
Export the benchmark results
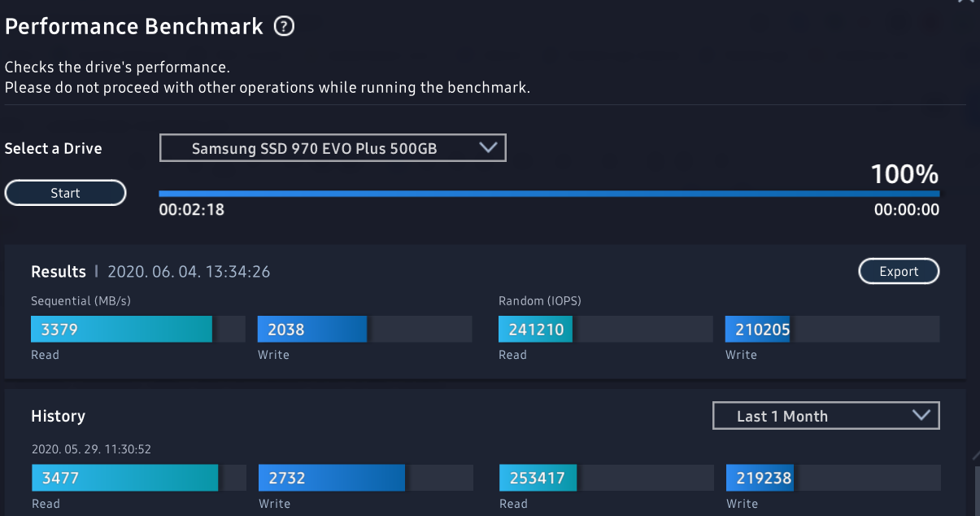coord(899,272)
